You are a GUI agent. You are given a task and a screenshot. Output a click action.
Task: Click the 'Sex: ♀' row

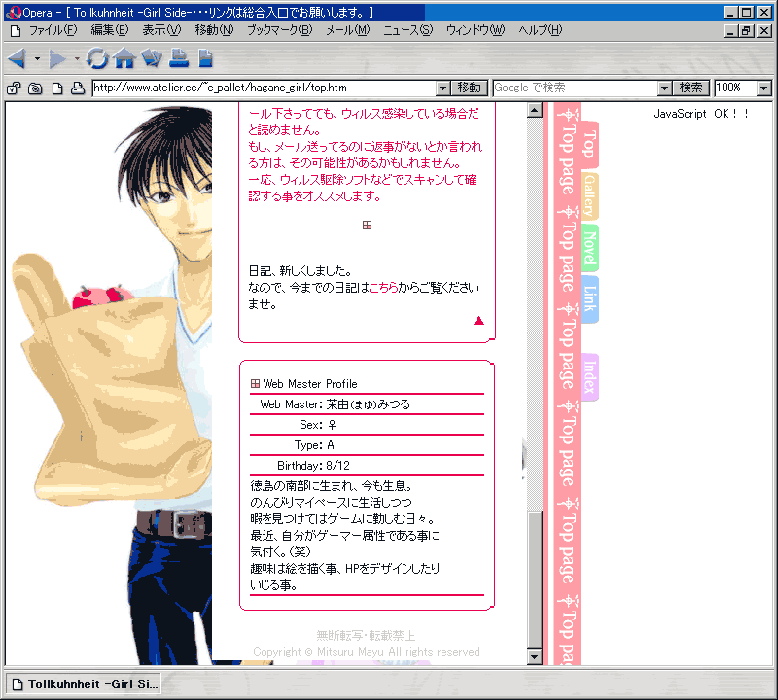pos(367,425)
